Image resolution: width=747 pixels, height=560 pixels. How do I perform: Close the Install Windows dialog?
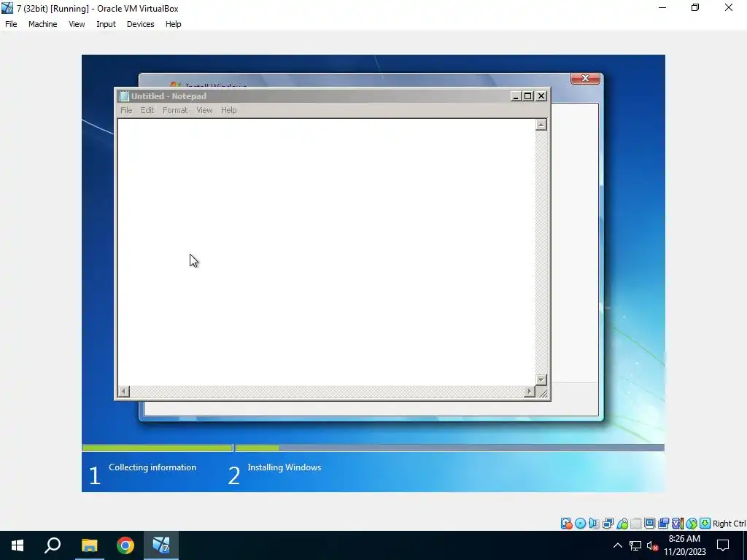coord(585,78)
